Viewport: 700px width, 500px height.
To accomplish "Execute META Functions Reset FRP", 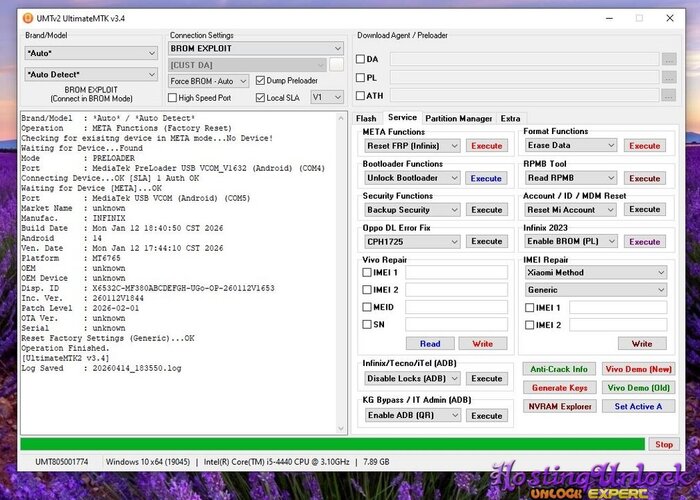I will tap(487, 146).
